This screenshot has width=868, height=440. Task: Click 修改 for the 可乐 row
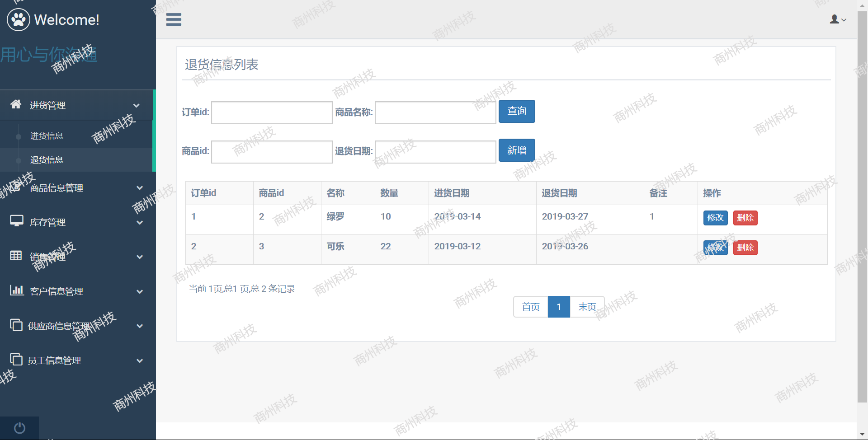click(x=715, y=248)
